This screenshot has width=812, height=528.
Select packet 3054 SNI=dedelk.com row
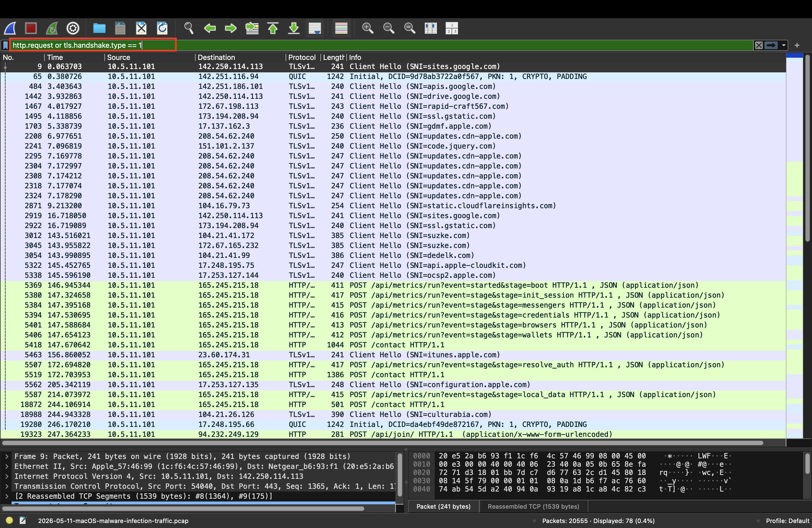393,255
